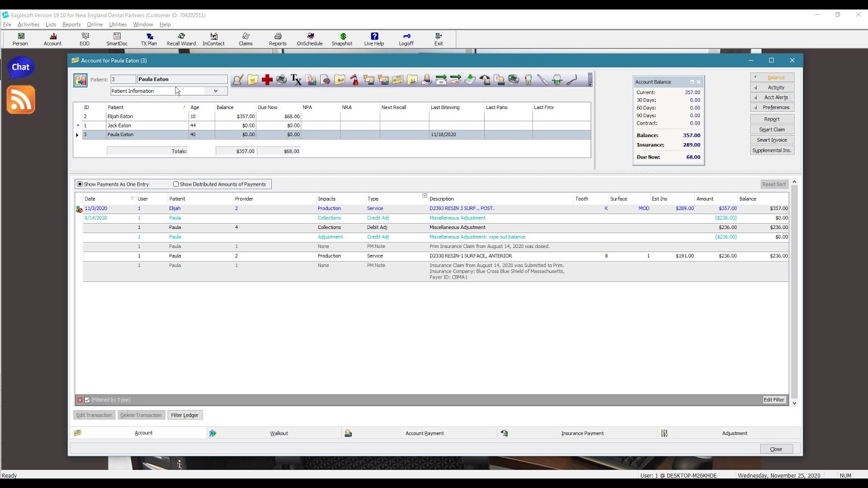Viewport: 868px width, 488px height.
Task: Click the Smart Claim button
Action: 772,129
